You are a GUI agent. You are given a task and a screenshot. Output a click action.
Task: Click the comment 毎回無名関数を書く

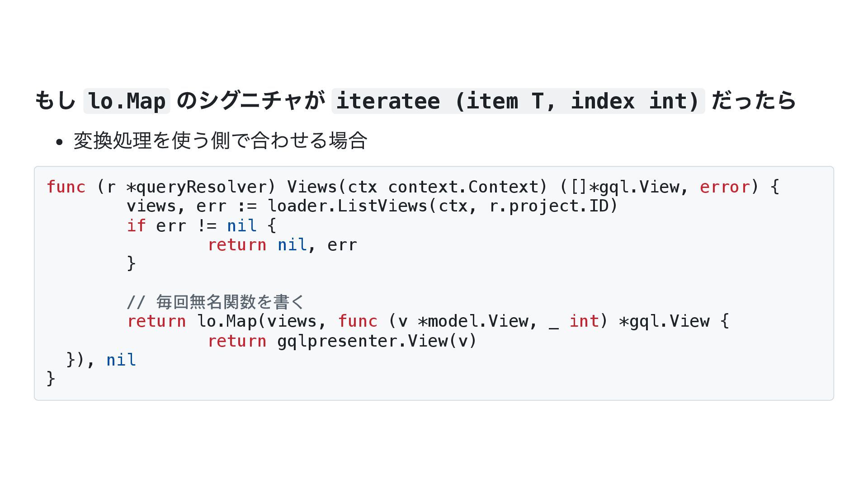pos(231,302)
